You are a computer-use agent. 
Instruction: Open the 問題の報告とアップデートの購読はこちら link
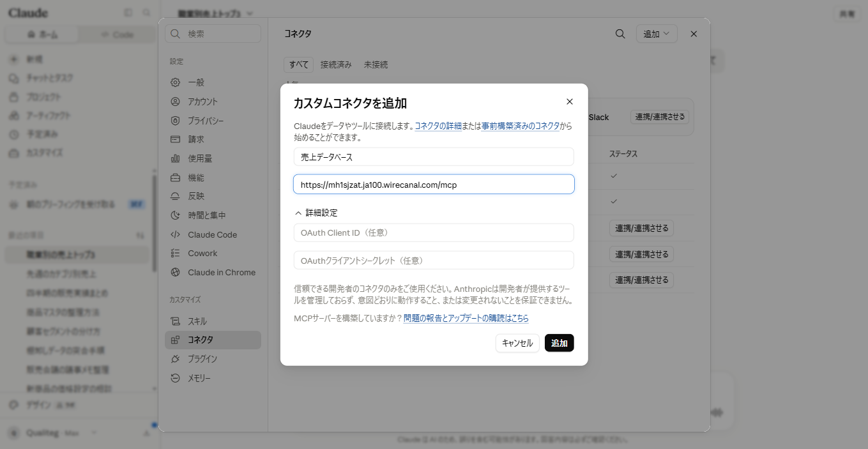[x=466, y=318]
